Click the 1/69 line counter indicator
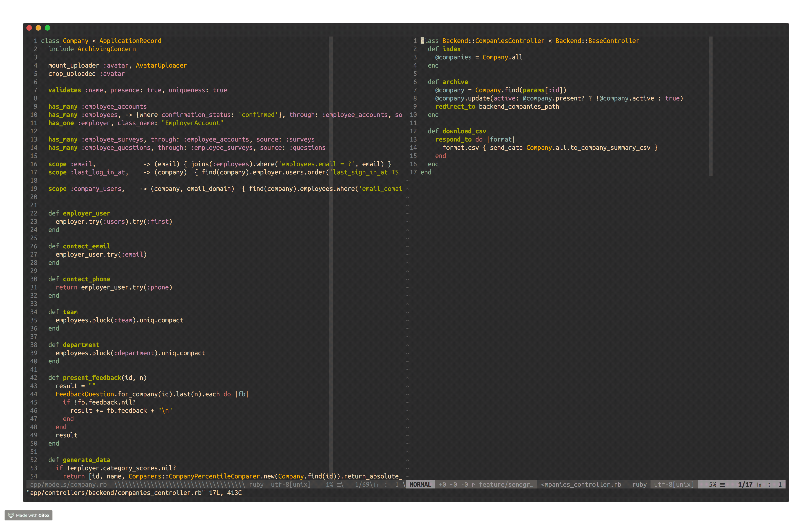Image resolution: width=812 pixels, height=525 pixels. click(362, 484)
